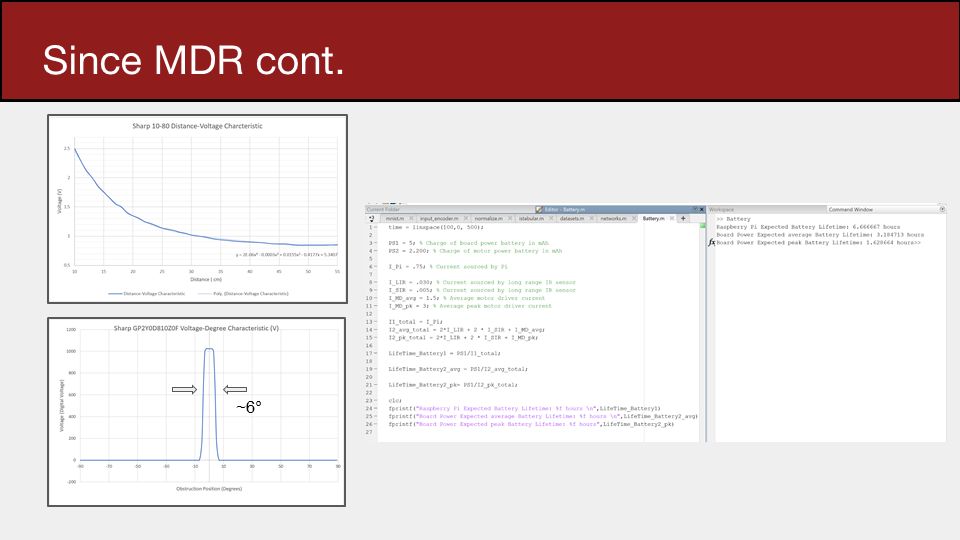Click the document list icon left of tabs
The image size is (960, 540).
pyautogui.click(x=372, y=219)
